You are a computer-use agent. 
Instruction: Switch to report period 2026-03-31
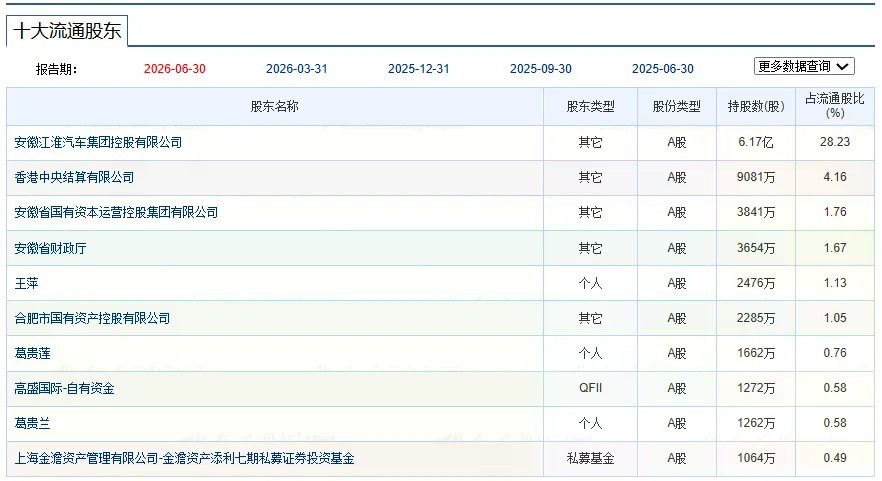click(x=296, y=69)
